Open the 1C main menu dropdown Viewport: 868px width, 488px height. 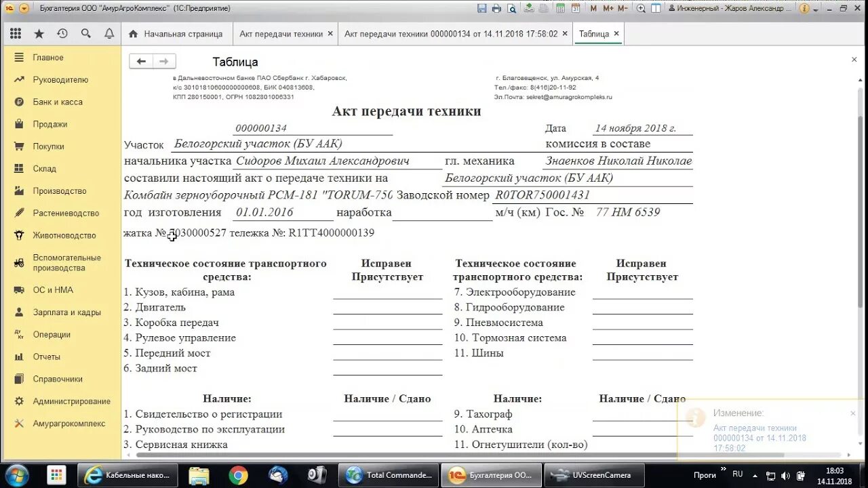(24, 8)
